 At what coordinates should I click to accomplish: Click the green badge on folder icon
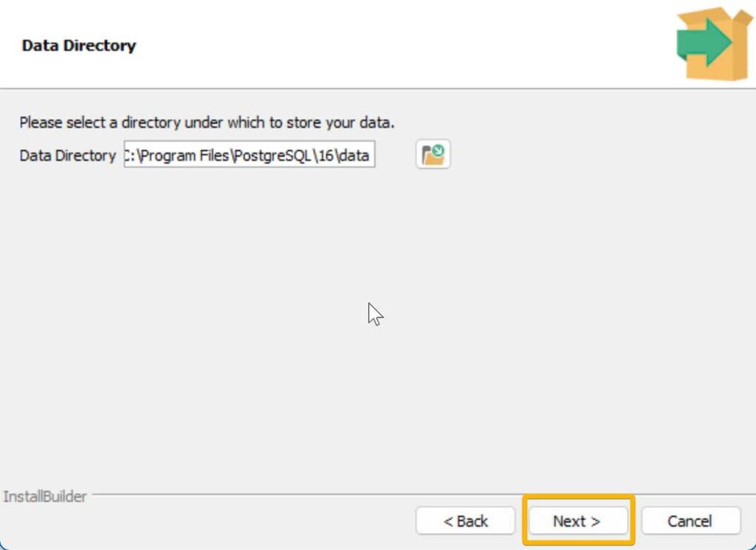[439, 151]
